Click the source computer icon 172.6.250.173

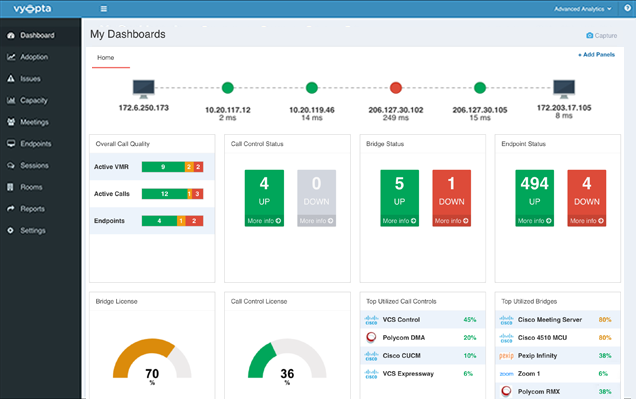[144, 89]
